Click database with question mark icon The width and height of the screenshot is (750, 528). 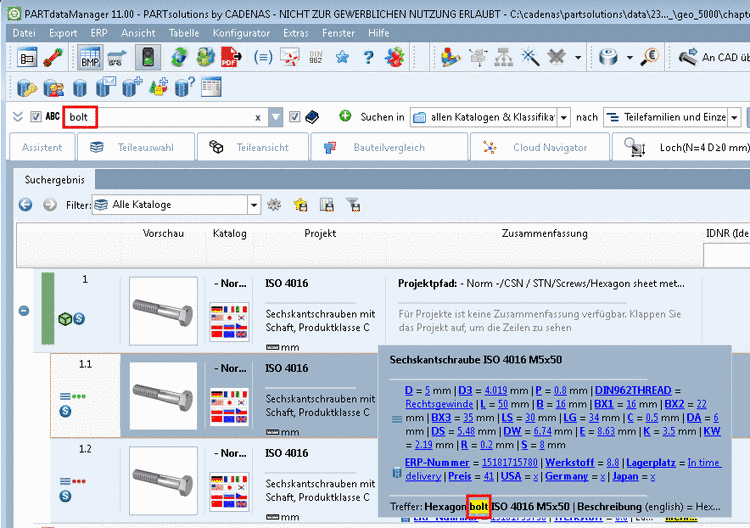coord(185,87)
